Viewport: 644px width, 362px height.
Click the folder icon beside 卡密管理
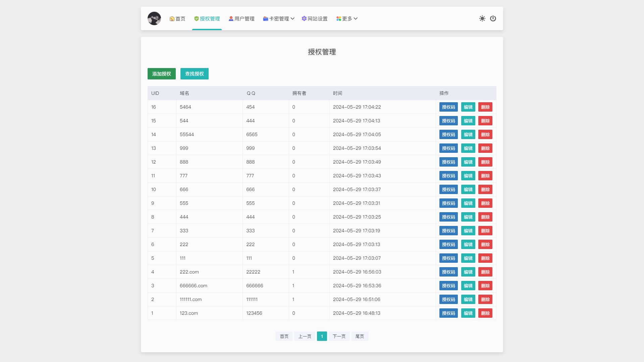coord(265,19)
